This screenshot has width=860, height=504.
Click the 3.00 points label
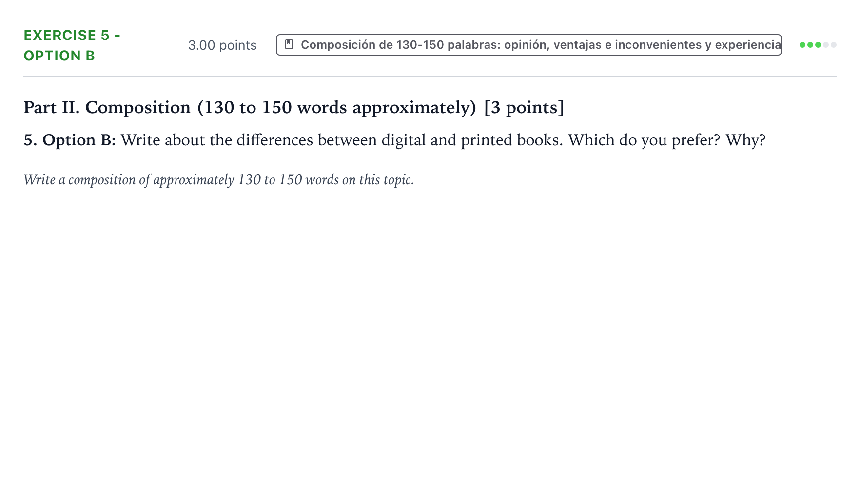coord(222,45)
